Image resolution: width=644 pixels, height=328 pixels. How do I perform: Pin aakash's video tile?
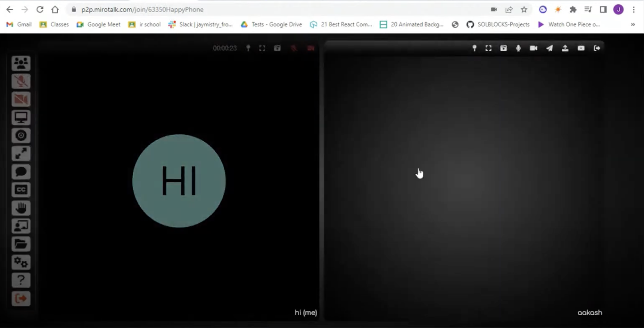[x=474, y=48]
